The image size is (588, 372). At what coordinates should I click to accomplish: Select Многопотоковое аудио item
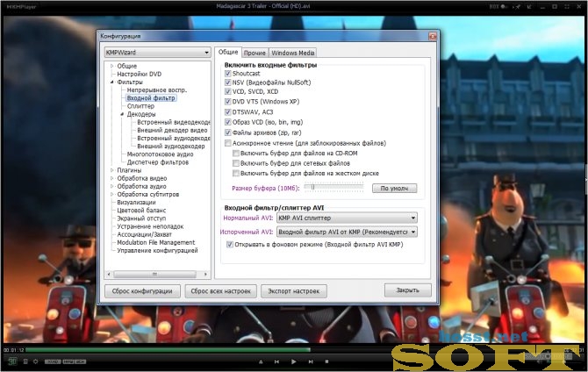(160, 154)
